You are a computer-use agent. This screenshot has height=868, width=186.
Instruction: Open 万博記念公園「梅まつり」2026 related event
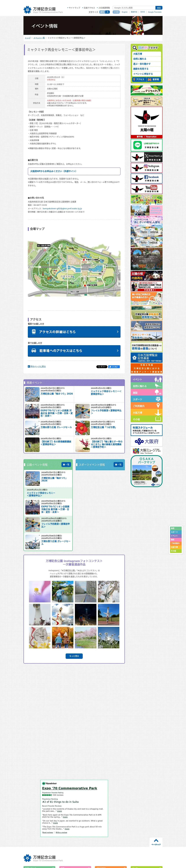57,393
